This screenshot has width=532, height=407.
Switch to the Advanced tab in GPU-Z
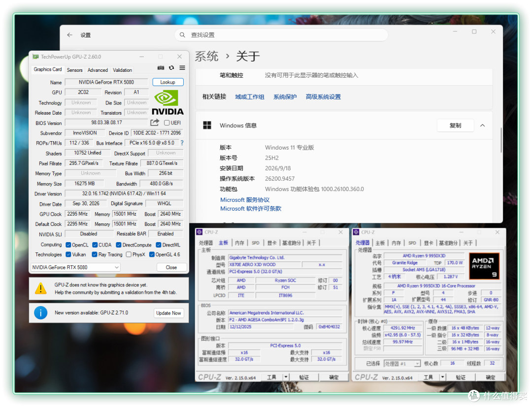pyautogui.click(x=98, y=70)
